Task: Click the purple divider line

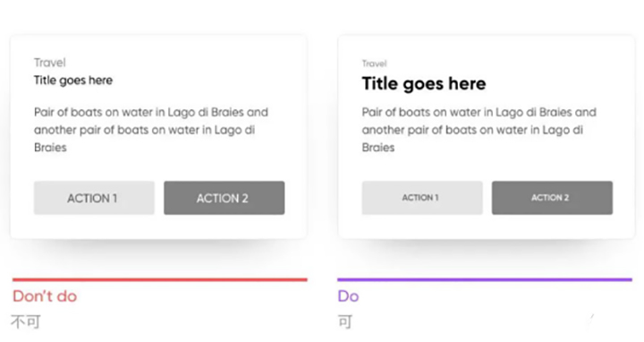Action: point(485,280)
